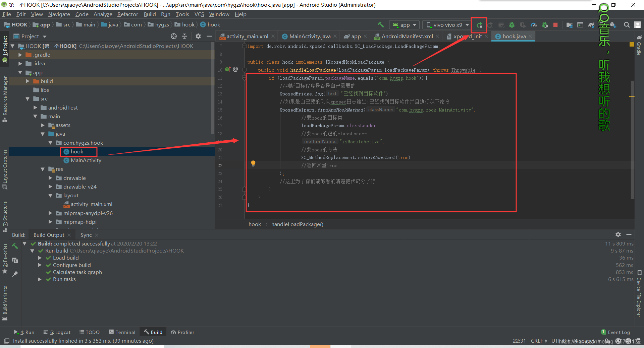This screenshot has width=644, height=348.
Task: Expand the drawable-v24 folder
Action: coord(50,187)
